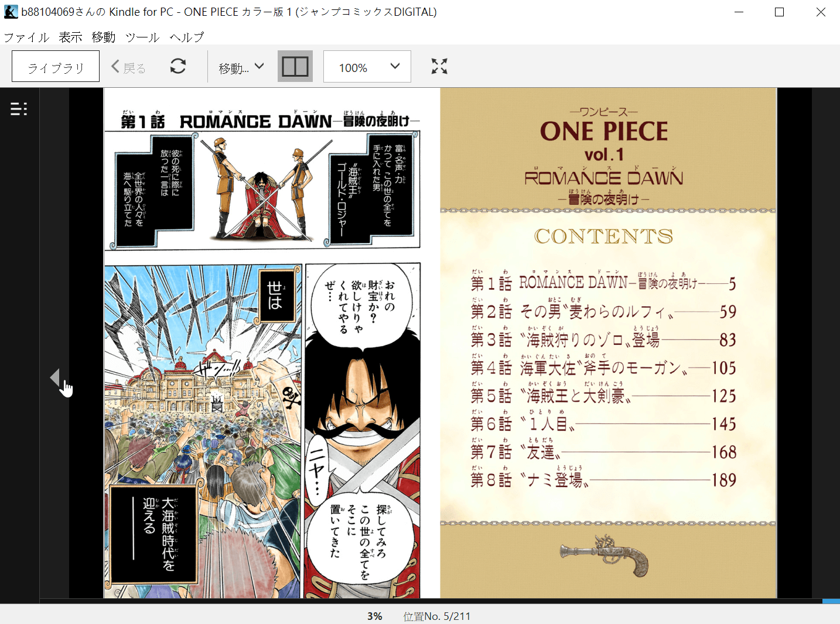
Task: Open the ツール menu
Action: pos(142,37)
